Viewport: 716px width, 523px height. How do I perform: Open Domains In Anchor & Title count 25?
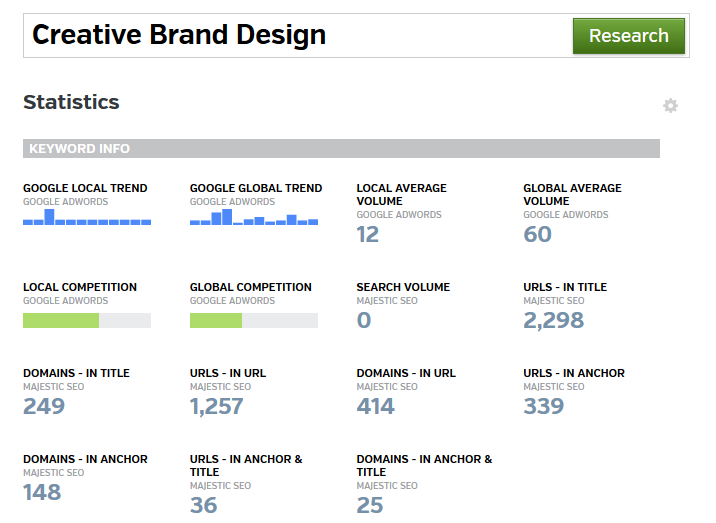click(370, 505)
